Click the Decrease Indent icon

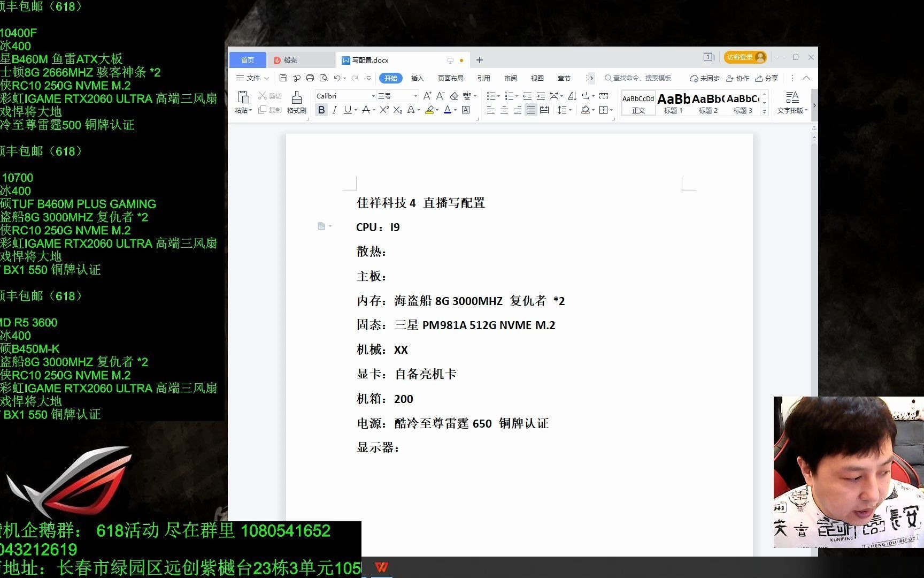pos(527,96)
